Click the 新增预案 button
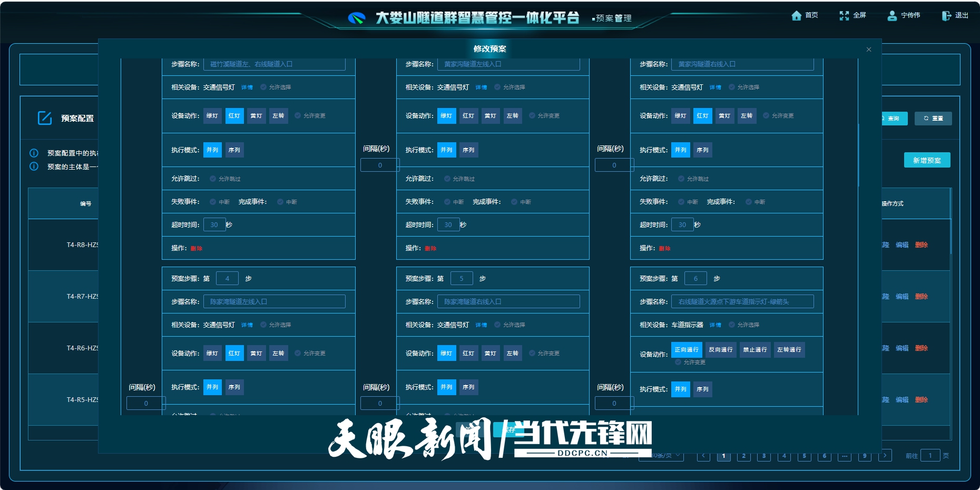This screenshot has width=980, height=490. [x=927, y=160]
